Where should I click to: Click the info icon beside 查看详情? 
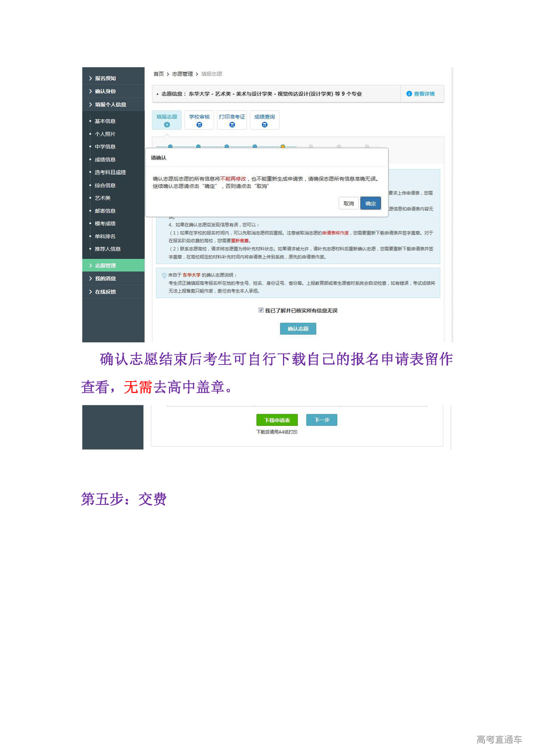coord(409,94)
